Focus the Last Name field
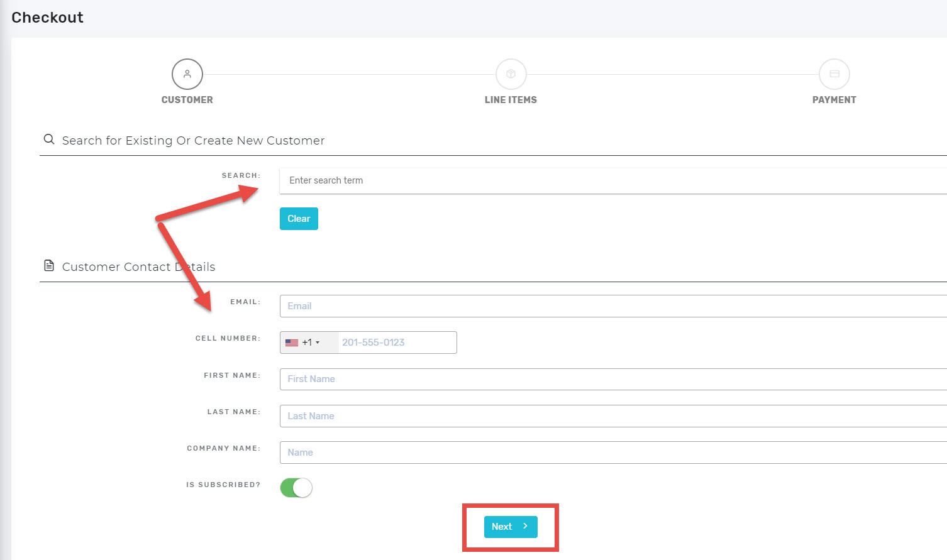This screenshot has width=947, height=560. 613,416
